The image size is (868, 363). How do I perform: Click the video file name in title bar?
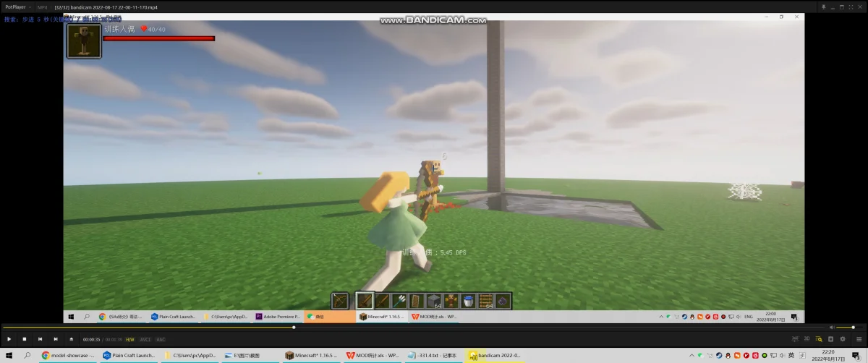tap(106, 7)
